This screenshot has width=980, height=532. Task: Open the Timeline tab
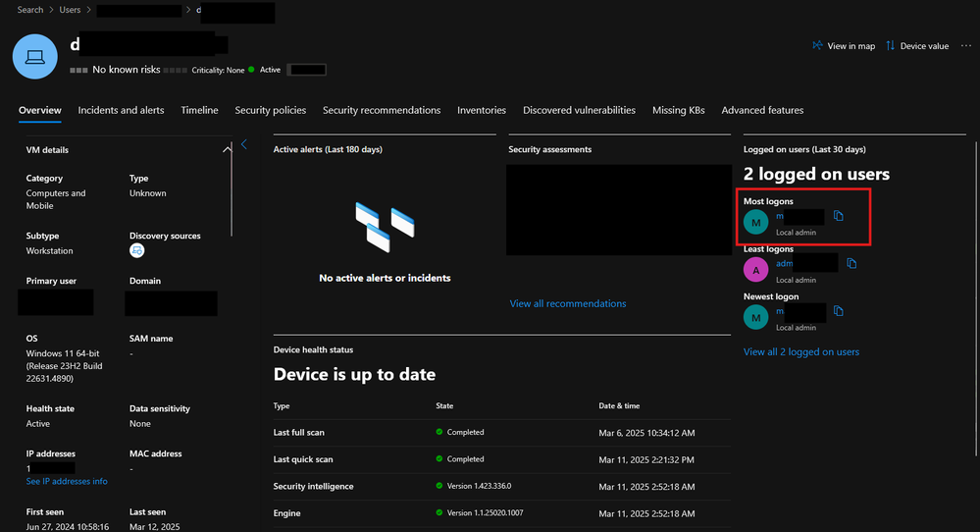coord(199,110)
